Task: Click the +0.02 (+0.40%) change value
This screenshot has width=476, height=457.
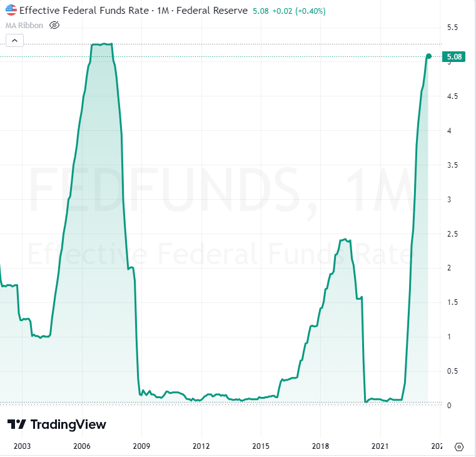Action: click(x=298, y=11)
